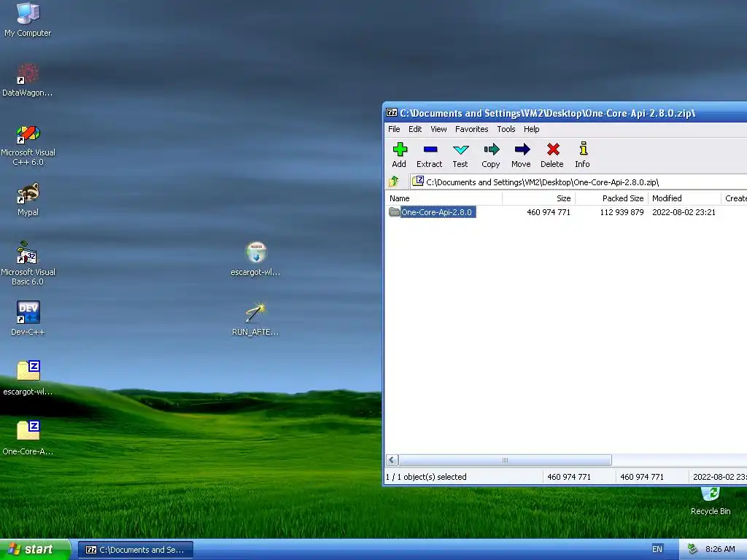Select Microsoft Visual Basic 6.0 shortcut
Image resolution: width=747 pixels, height=560 pixels.
[x=28, y=263]
